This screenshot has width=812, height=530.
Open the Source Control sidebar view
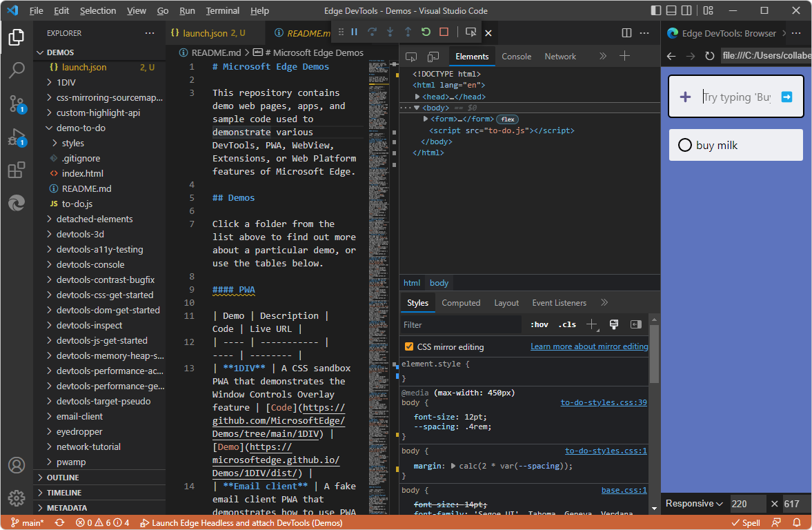tap(16, 104)
